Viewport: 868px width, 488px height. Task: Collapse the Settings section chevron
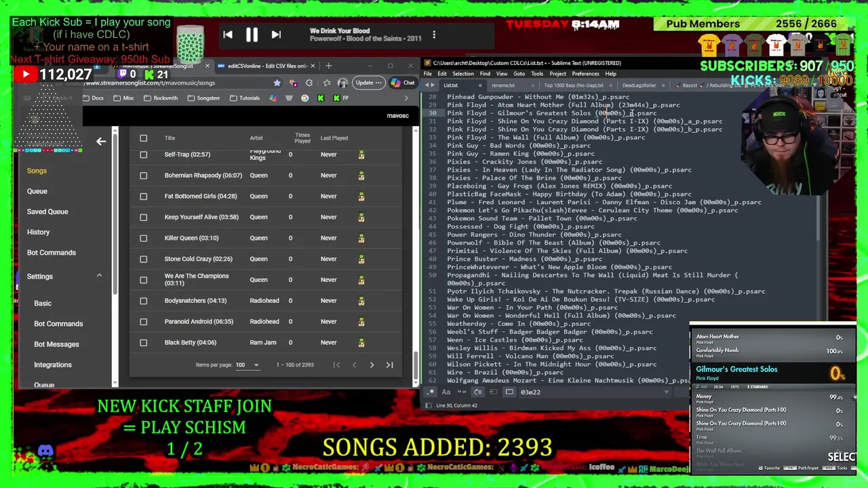click(99, 276)
